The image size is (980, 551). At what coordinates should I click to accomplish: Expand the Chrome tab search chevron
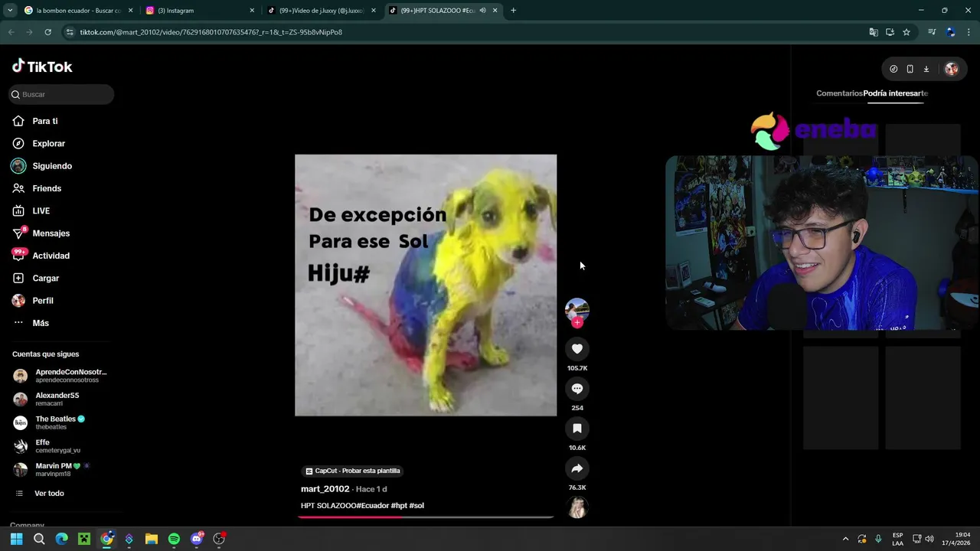pos(10,11)
